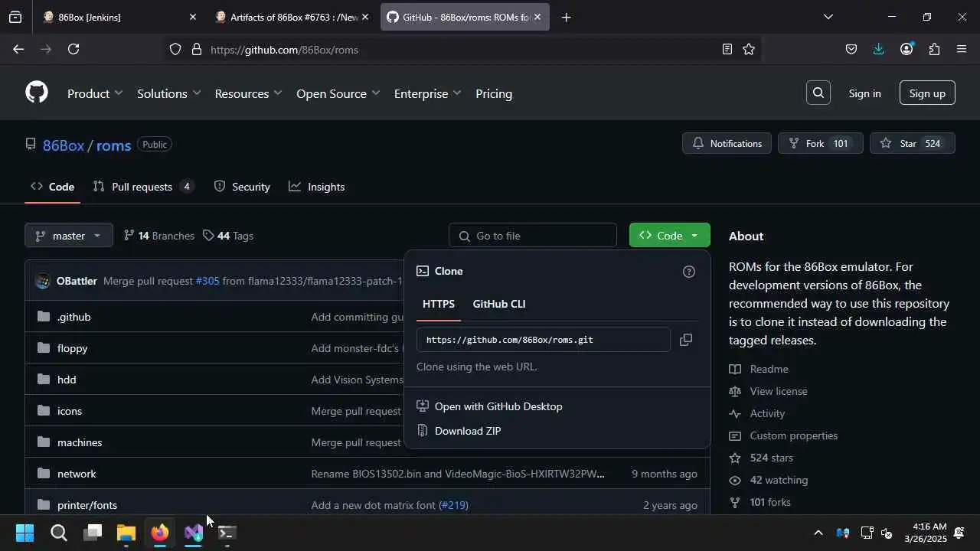Click the Sign in link

[864, 93]
